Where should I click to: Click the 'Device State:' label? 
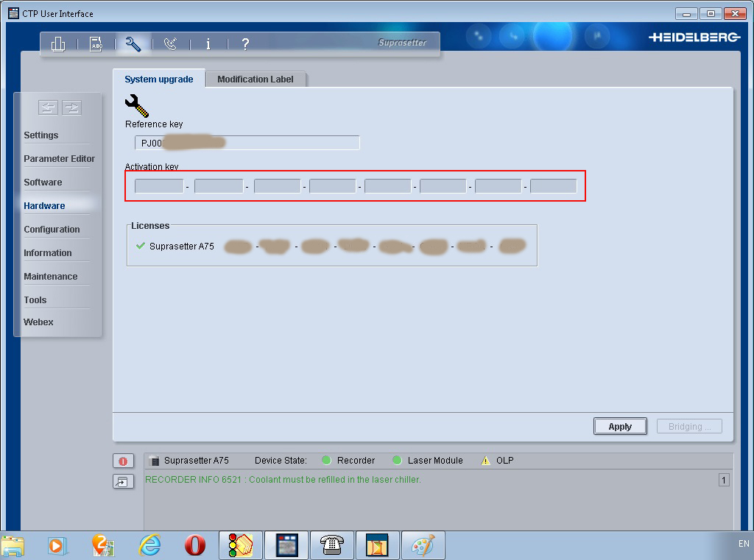(281, 461)
